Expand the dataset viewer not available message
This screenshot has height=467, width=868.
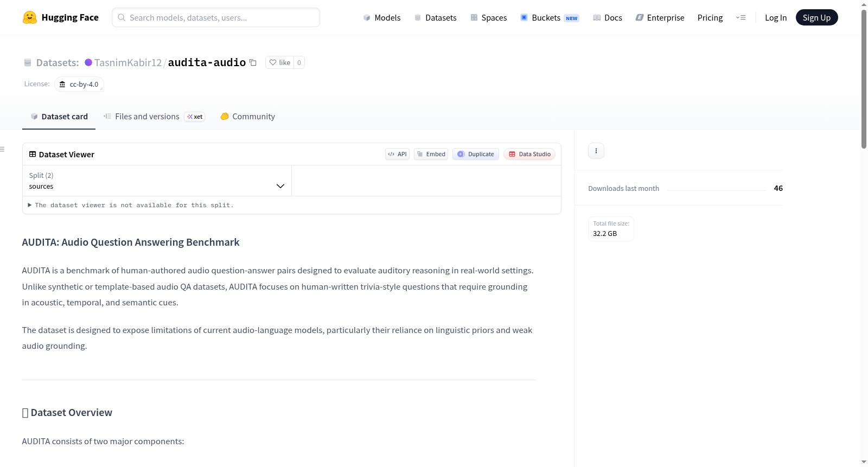pos(131,205)
